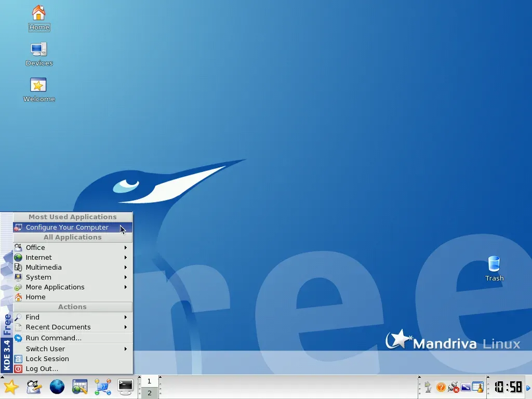Open the screen resize tray icon
The image size is (532, 399).
(465, 387)
